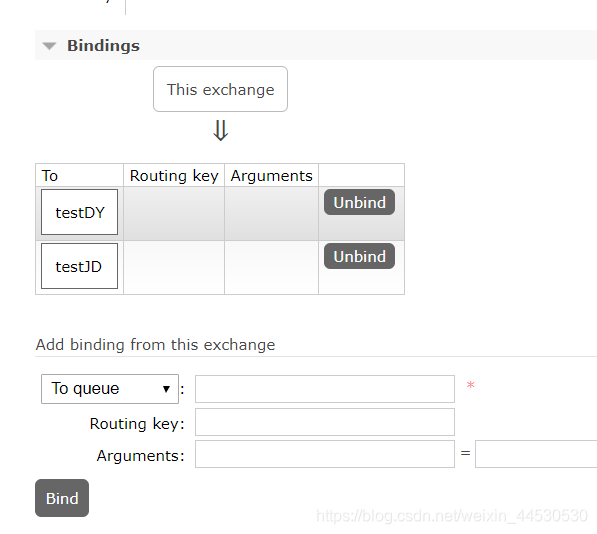Click Add binding from this exchange heading
The height and width of the screenshot is (534, 597).
coord(155,344)
